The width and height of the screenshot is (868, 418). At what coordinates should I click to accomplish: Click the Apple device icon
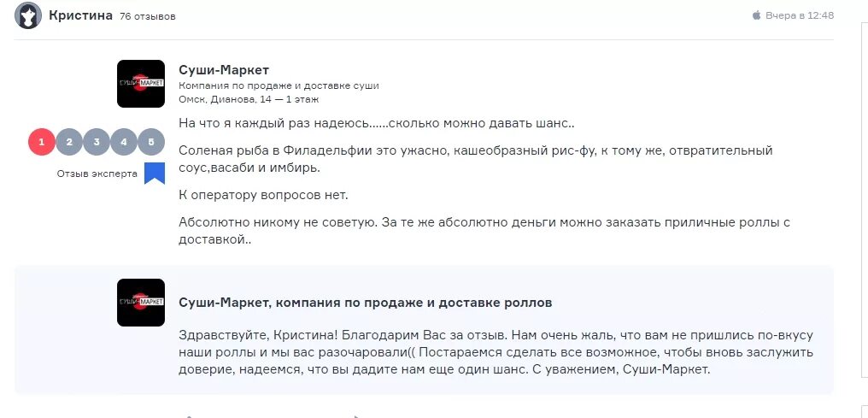pos(757,15)
